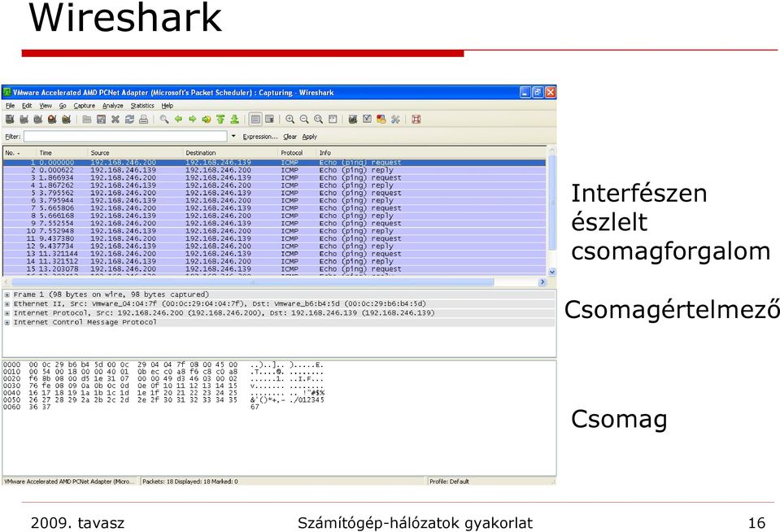Sort by the Source column header

tap(135, 153)
